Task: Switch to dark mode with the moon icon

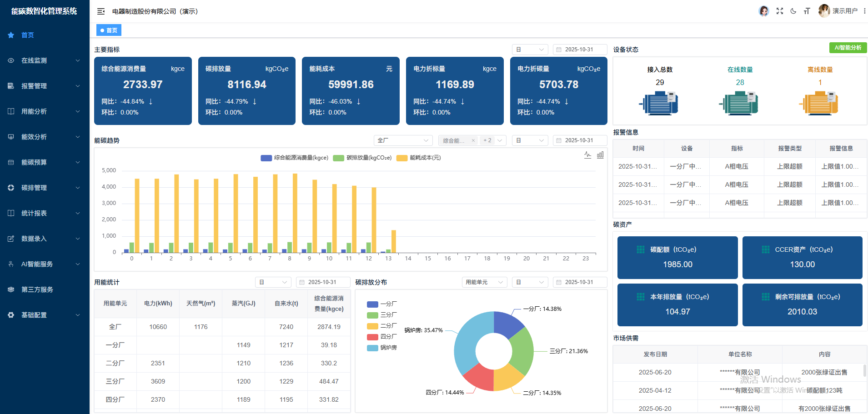Action: pos(793,11)
